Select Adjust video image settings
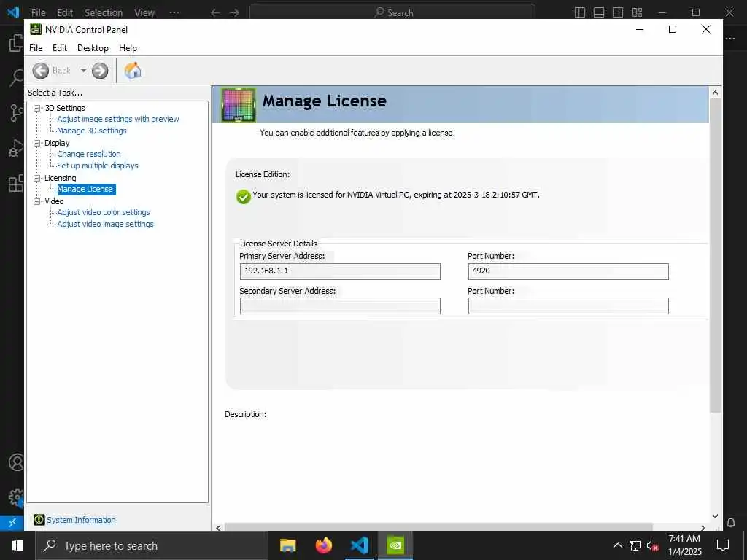Image resolution: width=747 pixels, height=560 pixels. (x=105, y=224)
